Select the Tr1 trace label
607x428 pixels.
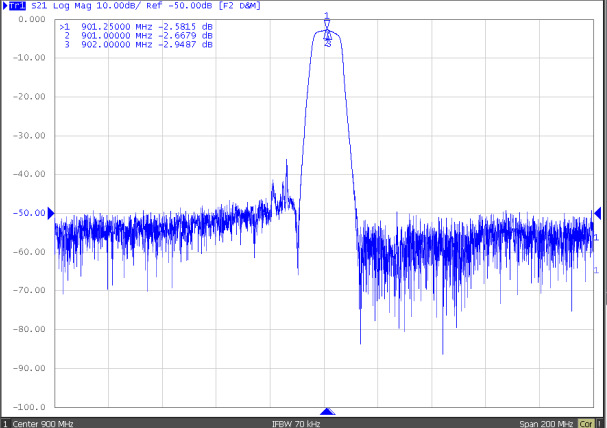coord(17,6)
